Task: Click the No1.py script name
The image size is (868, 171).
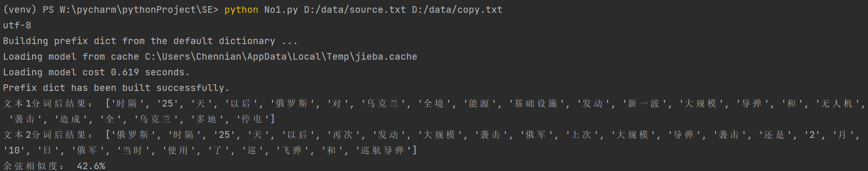Action: pyautogui.click(x=281, y=10)
